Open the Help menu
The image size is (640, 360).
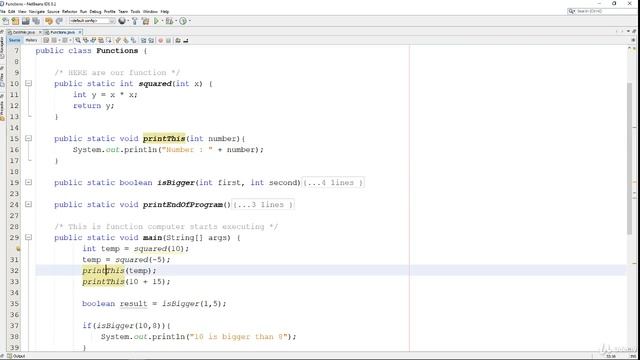(165, 11)
